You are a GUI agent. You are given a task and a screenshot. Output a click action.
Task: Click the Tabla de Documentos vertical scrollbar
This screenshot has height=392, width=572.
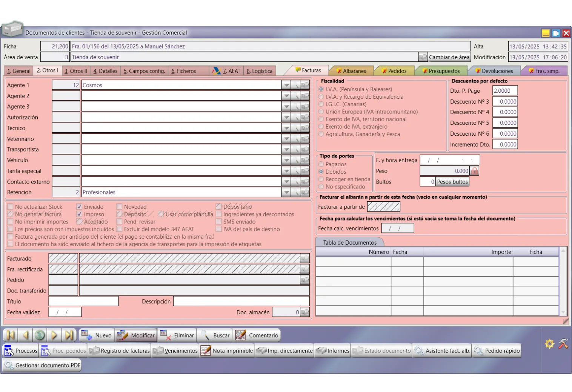[x=563, y=281]
